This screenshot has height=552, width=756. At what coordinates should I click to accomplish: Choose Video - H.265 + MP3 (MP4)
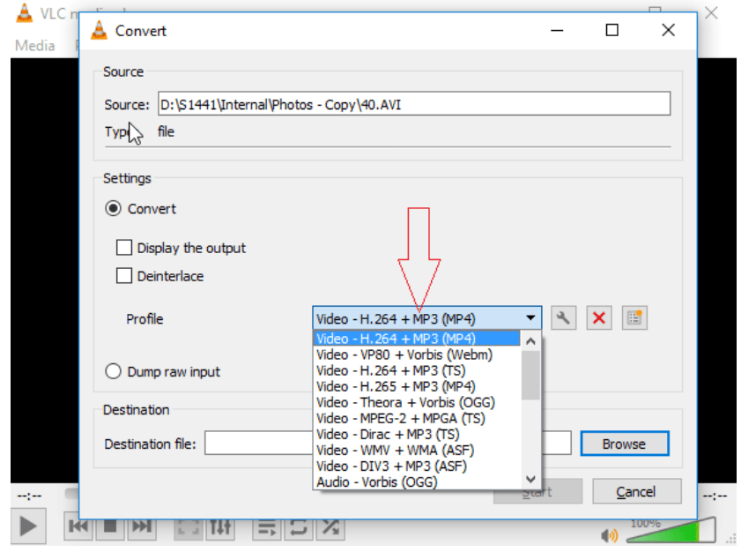[417, 386]
